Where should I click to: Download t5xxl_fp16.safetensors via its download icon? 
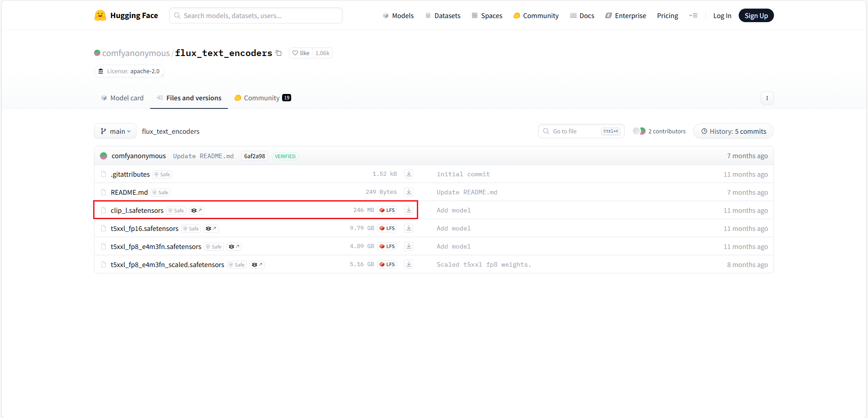pyautogui.click(x=409, y=228)
